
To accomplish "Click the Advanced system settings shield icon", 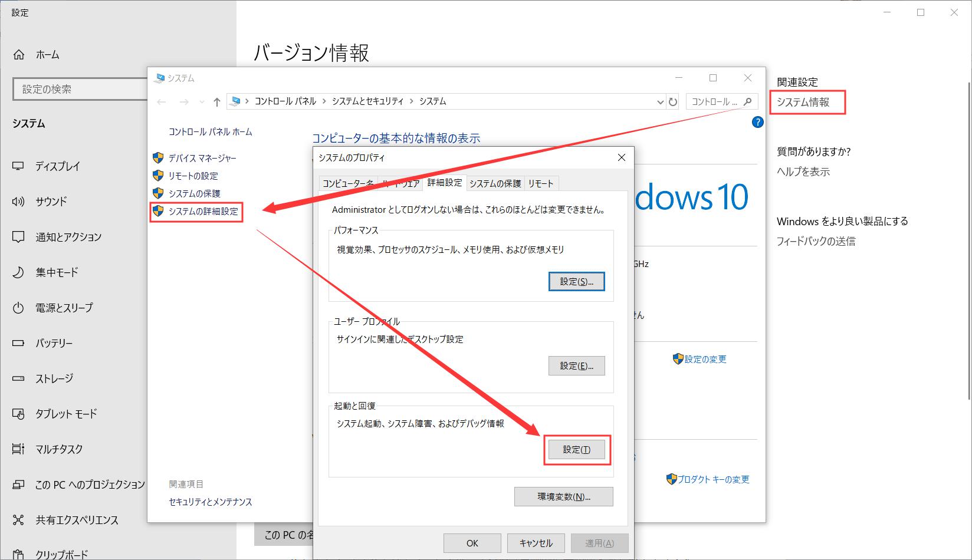I will 157,211.
